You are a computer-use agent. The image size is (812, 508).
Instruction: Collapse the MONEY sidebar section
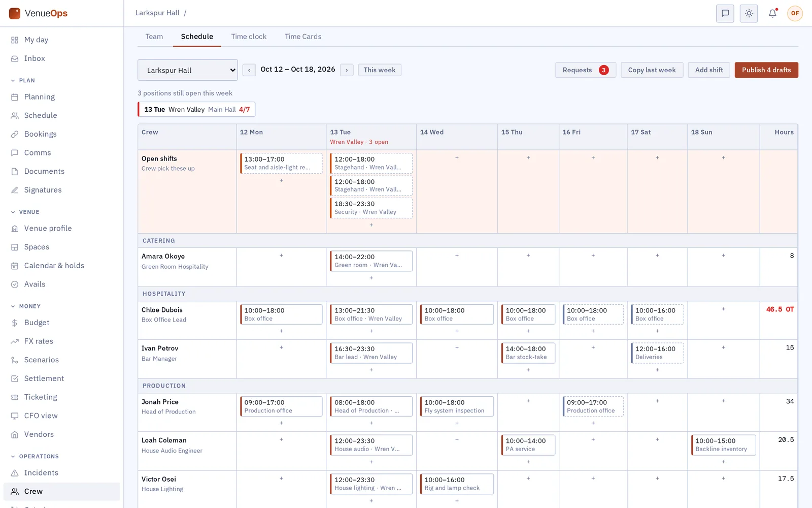[25, 306]
